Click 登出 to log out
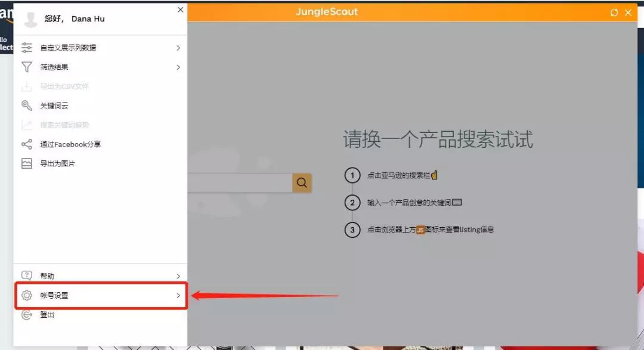Image resolution: width=644 pixels, height=350 pixels. pyautogui.click(x=100, y=315)
